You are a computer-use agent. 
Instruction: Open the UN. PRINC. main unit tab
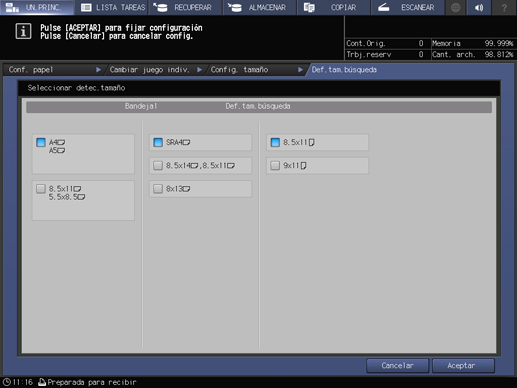click(x=37, y=7)
